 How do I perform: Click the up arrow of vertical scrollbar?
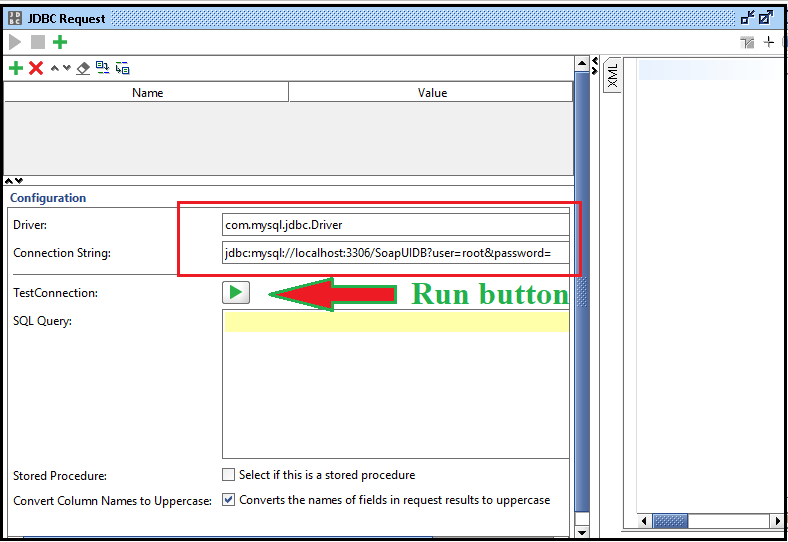point(582,63)
